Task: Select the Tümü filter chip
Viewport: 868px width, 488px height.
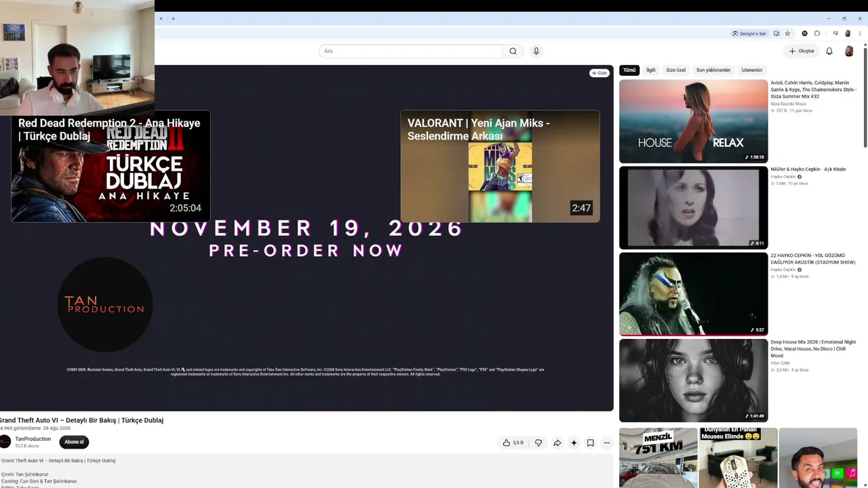Action: click(629, 70)
